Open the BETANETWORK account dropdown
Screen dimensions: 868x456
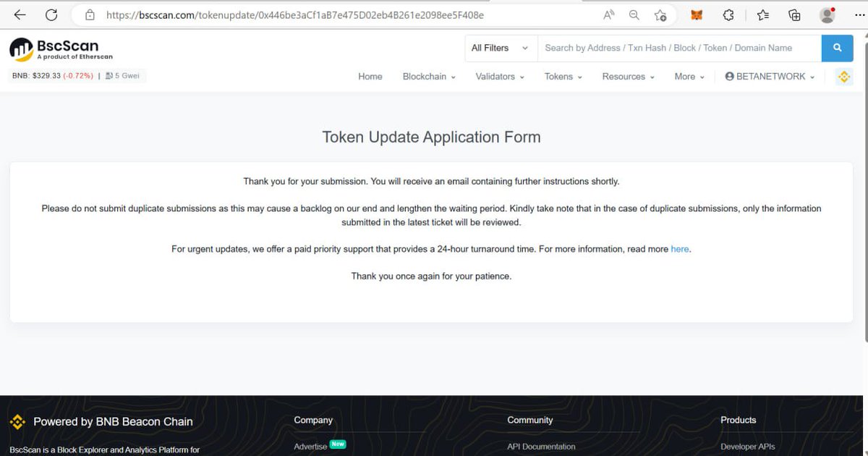(769, 76)
